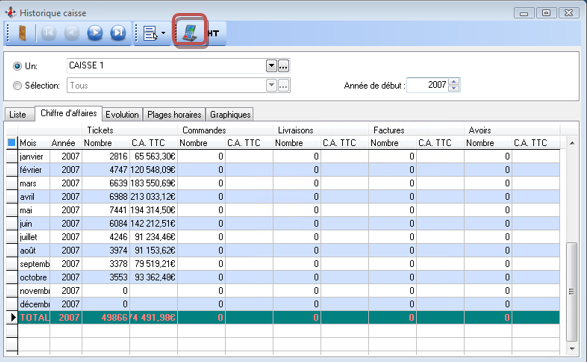Select the Sélection radio button
This screenshot has height=362, width=587.
tap(17, 86)
